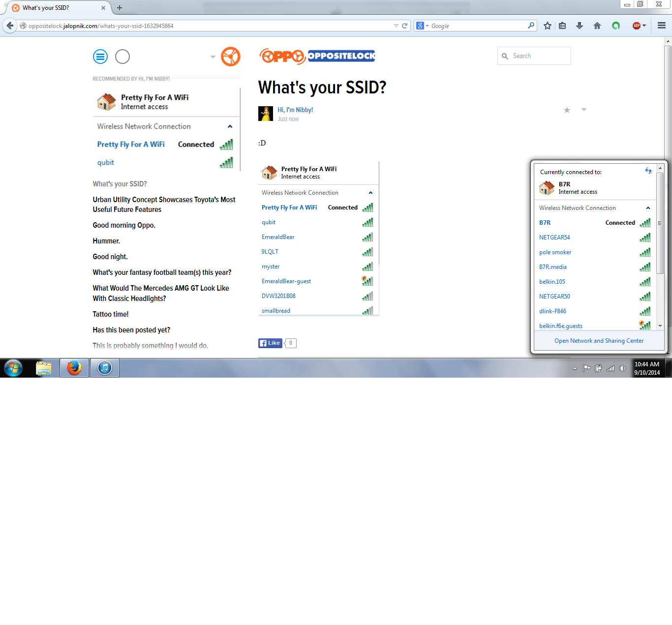Open Has this been posted yet? link
The image size is (672, 625).
click(131, 330)
